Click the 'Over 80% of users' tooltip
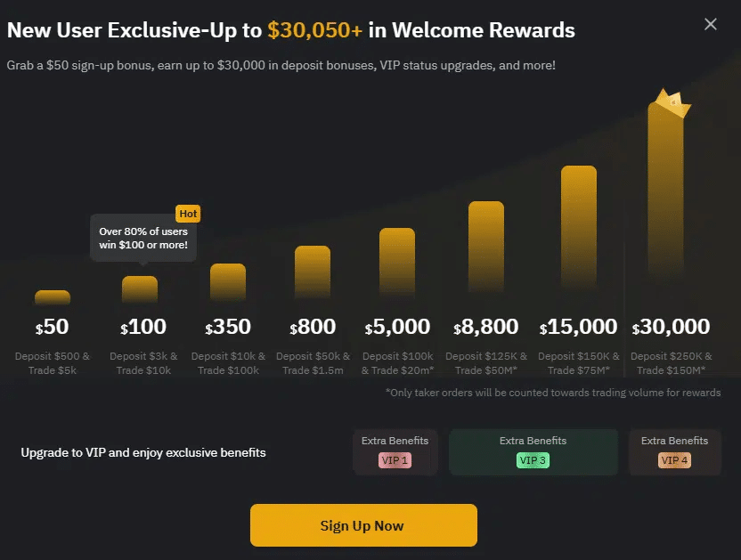Screen dimensions: 741x560 click(143, 238)
